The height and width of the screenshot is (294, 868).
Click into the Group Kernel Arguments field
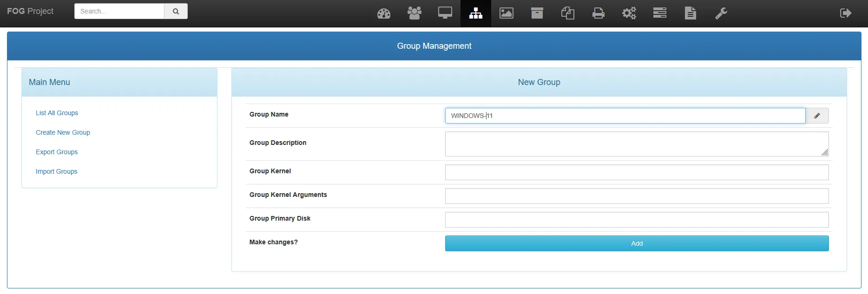pyautogui.click(x=637, y=196)
